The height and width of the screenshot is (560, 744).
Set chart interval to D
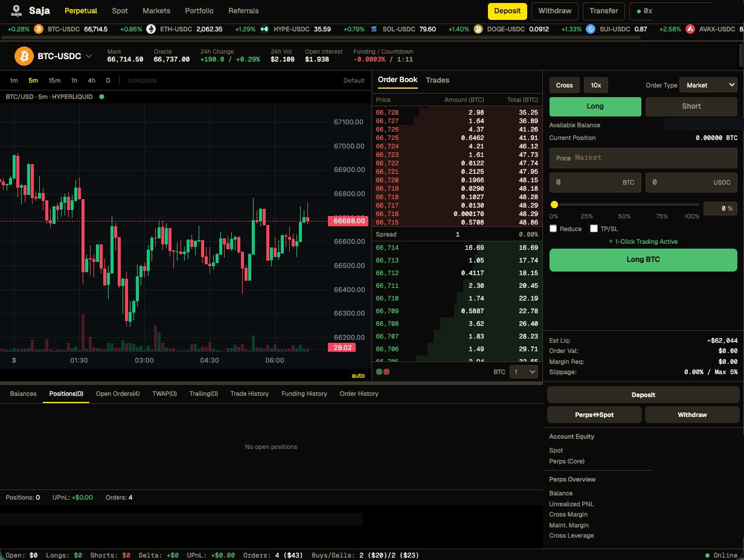click(x=108, y=80)
